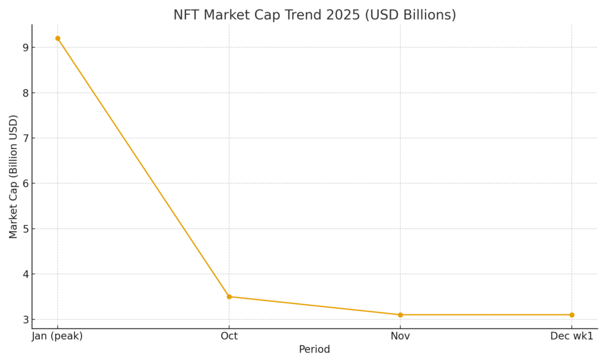
Task: Select the 'Oct' x-axis tick label
Action: [x=229, y=336]
